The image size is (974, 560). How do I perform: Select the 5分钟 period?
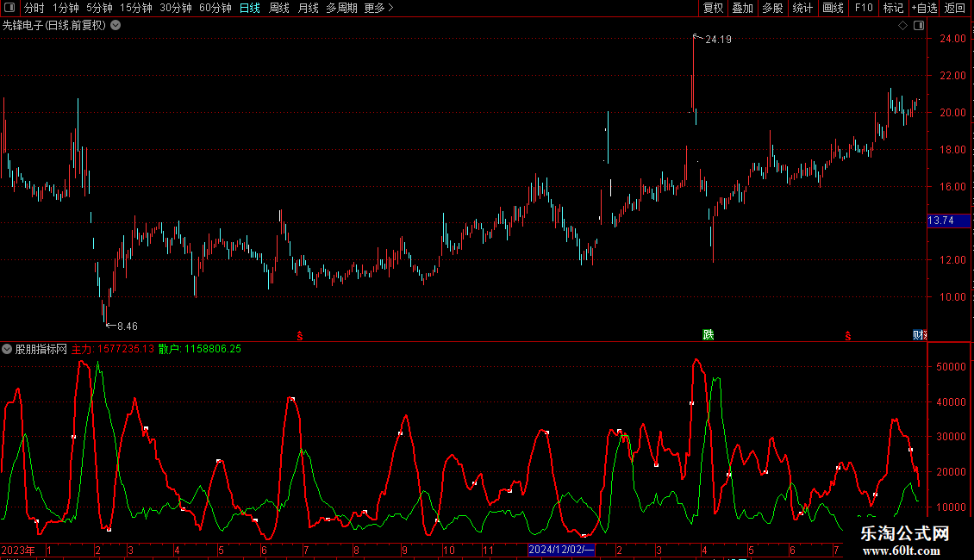click(x=99, y=8)
